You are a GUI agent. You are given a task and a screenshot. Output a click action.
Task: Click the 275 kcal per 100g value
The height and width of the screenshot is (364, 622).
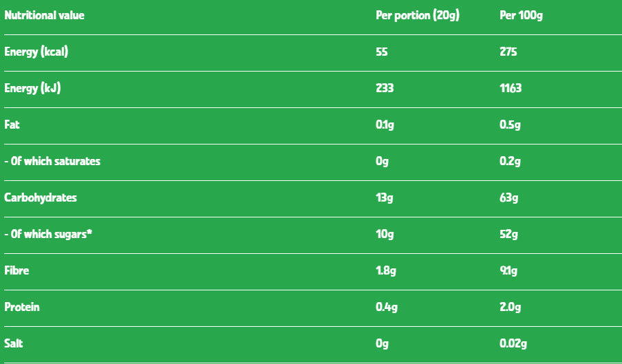pyautogui.click(x=508, y=52)
